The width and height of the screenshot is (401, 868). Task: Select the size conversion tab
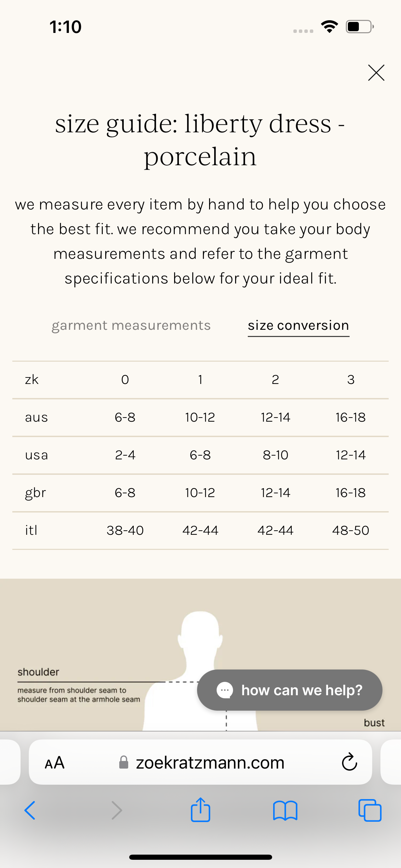[299, 325]
